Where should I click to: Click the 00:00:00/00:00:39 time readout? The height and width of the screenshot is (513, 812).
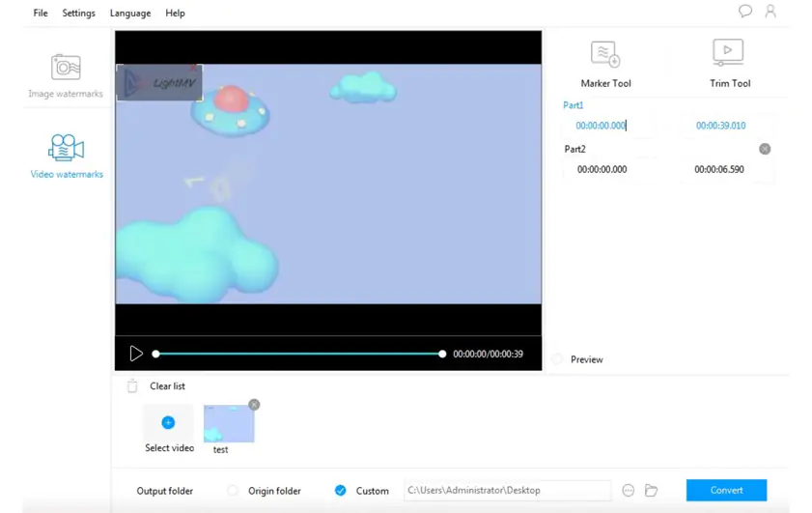click(488, 354)
